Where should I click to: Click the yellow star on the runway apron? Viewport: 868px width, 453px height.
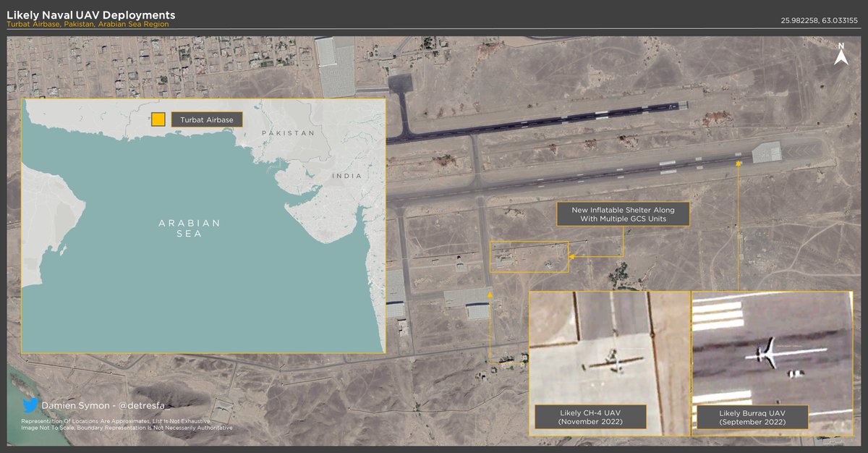point(738,164)
